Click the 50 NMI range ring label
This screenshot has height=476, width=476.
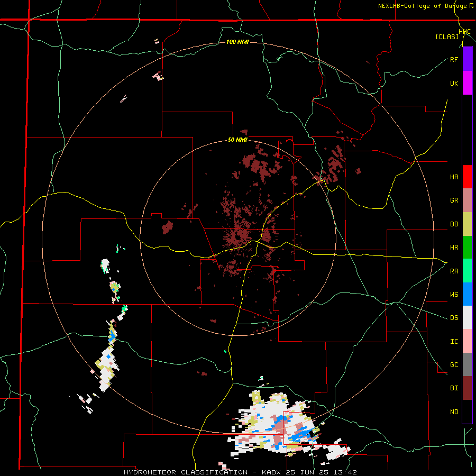[x=237, y=140]
